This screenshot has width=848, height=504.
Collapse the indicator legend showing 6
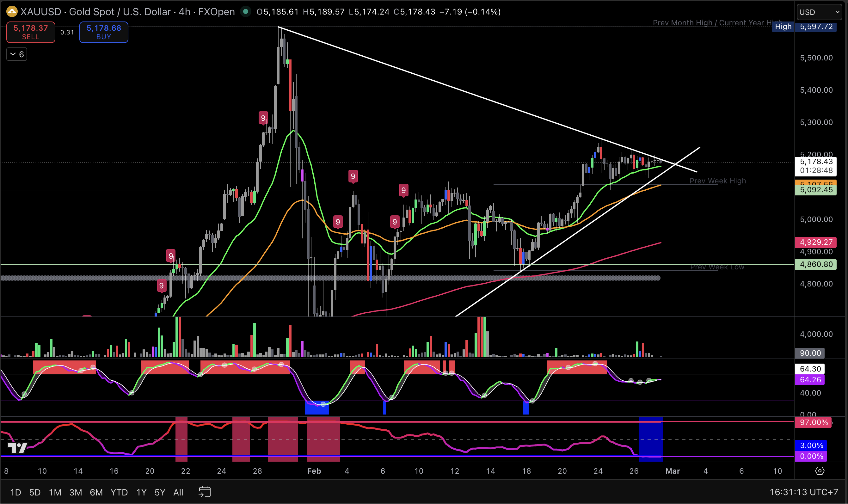pos(17,54)
